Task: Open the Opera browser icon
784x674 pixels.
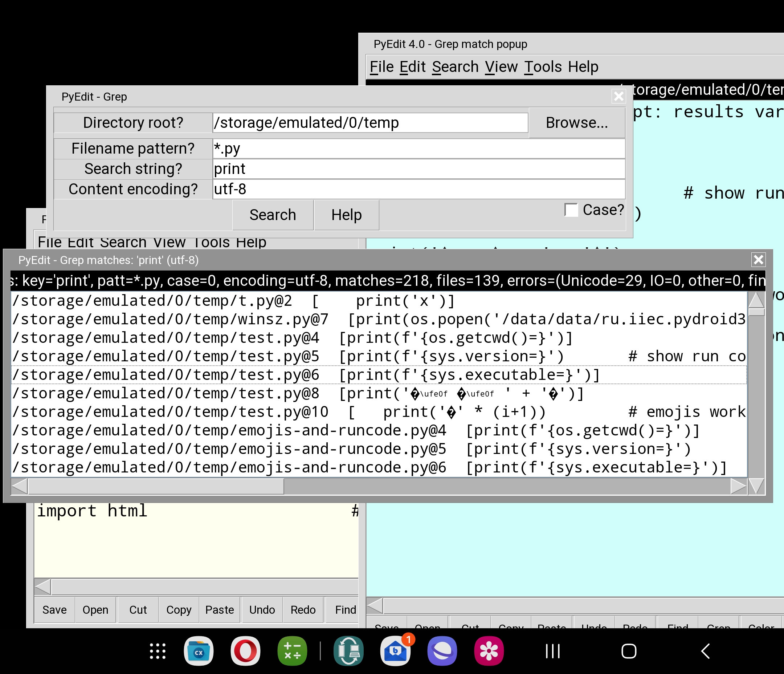Action: 246,651
